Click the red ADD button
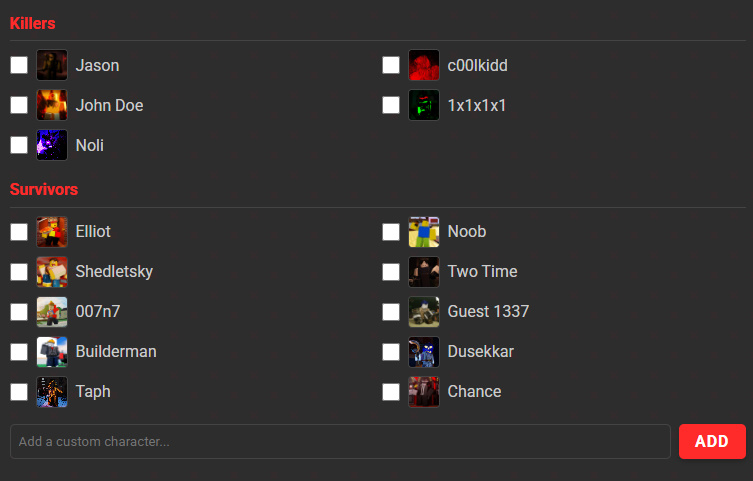 [712, 441]
